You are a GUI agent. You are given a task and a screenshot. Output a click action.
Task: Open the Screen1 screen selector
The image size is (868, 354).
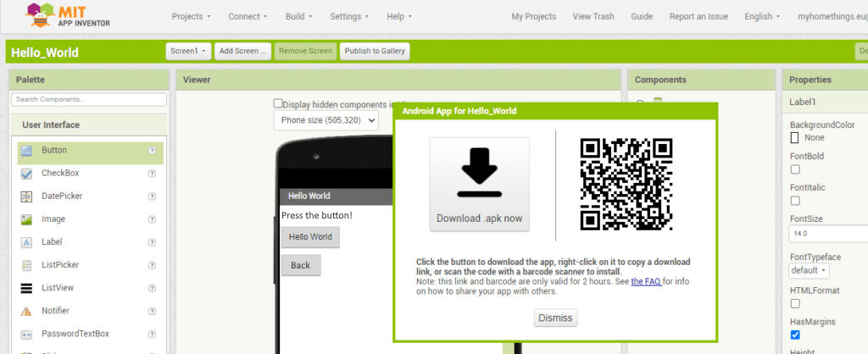click(x=188, y=51)
